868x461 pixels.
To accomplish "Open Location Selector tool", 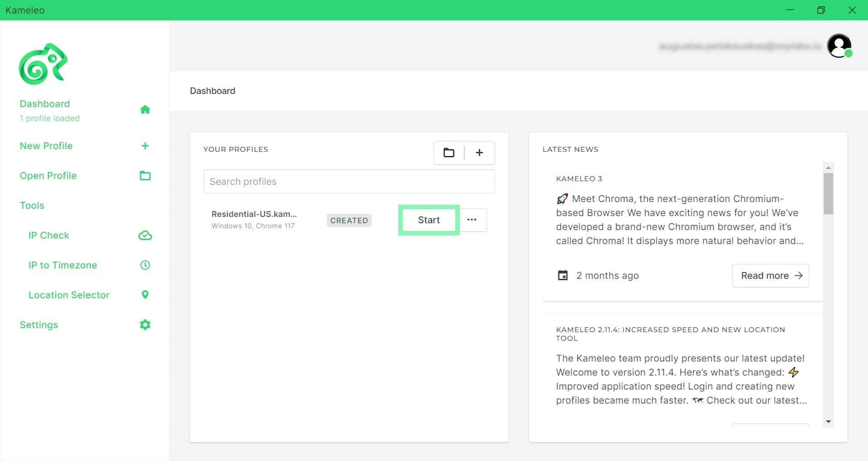I will 69,295.
